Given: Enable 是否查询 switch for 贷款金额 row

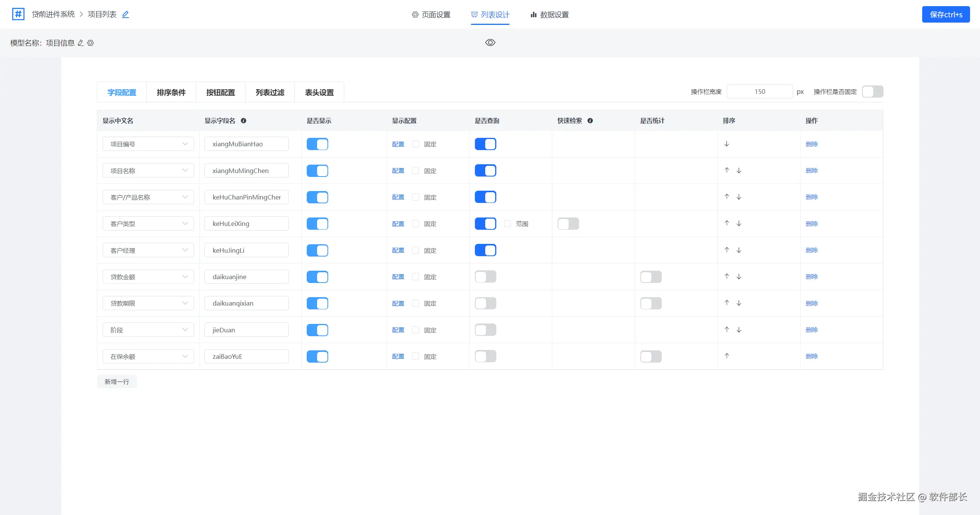Looking at the screenshot, I should click(485, 277).
